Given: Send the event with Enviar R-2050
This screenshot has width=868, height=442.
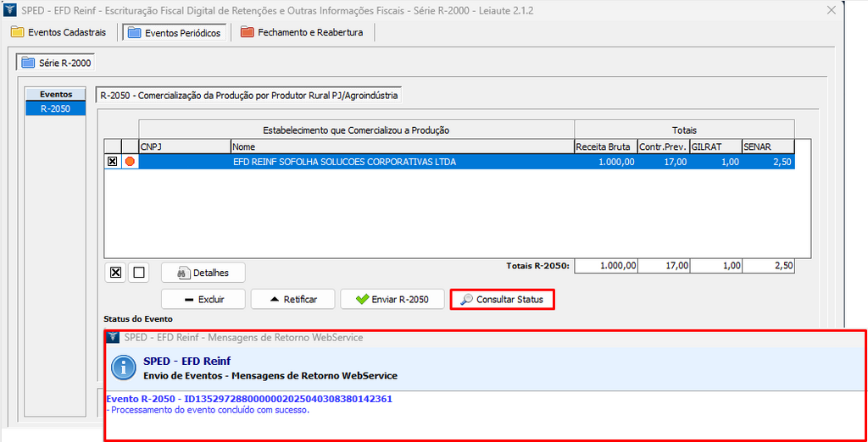Looking at the screenshot, I should [x=392, y=299].
